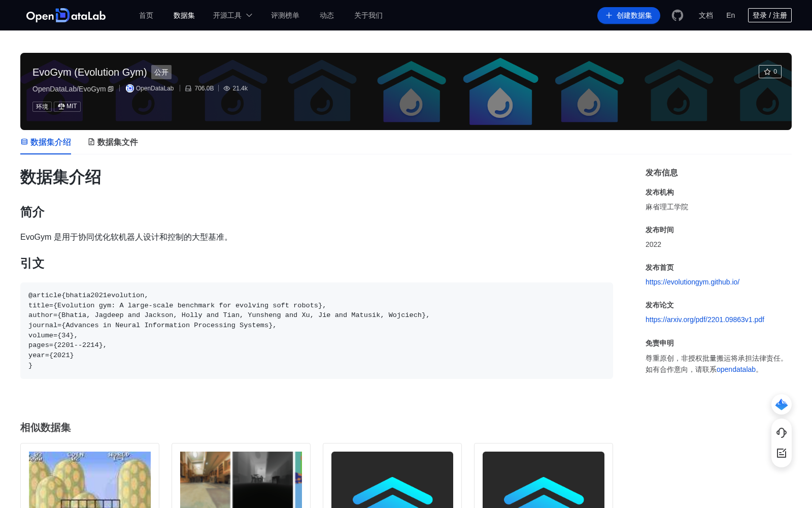
Task: Click the 公开 visibility badge
Action: tap(161, 72)
